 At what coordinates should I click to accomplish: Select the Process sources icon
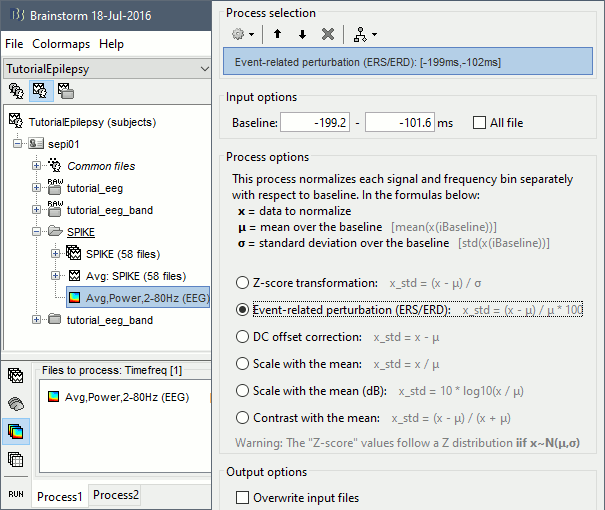coord(16,404)
